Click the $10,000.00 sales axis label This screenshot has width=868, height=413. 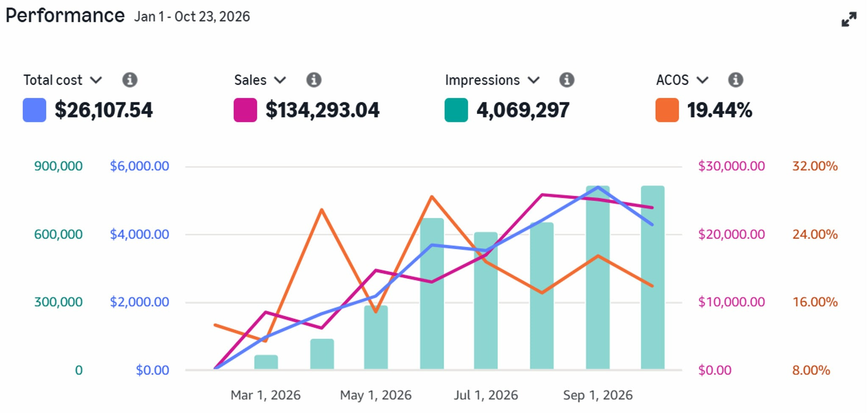pos(732,302)
